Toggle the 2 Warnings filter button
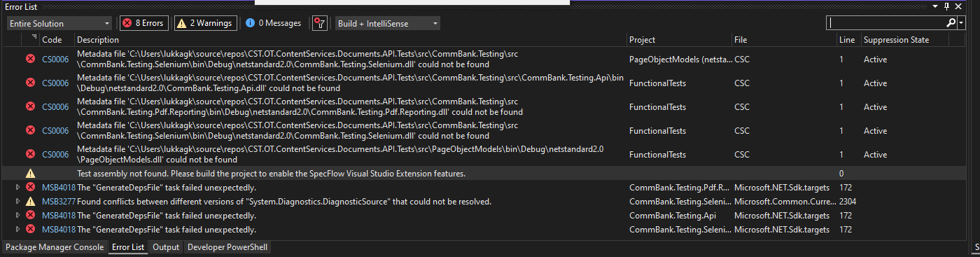This screenshot has width=980, height=257. click(x=205, y=23)
